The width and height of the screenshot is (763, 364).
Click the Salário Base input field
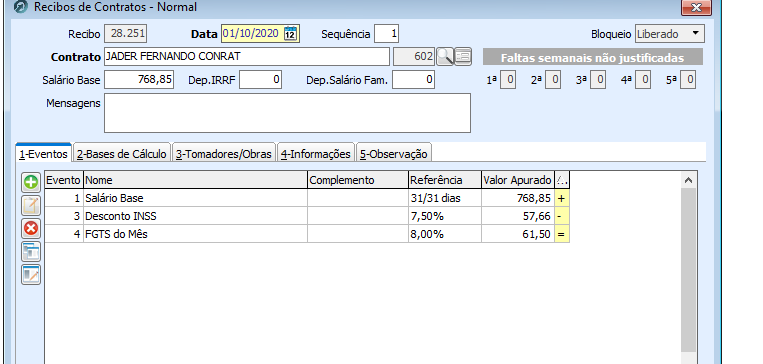click(x=139, y=80)
